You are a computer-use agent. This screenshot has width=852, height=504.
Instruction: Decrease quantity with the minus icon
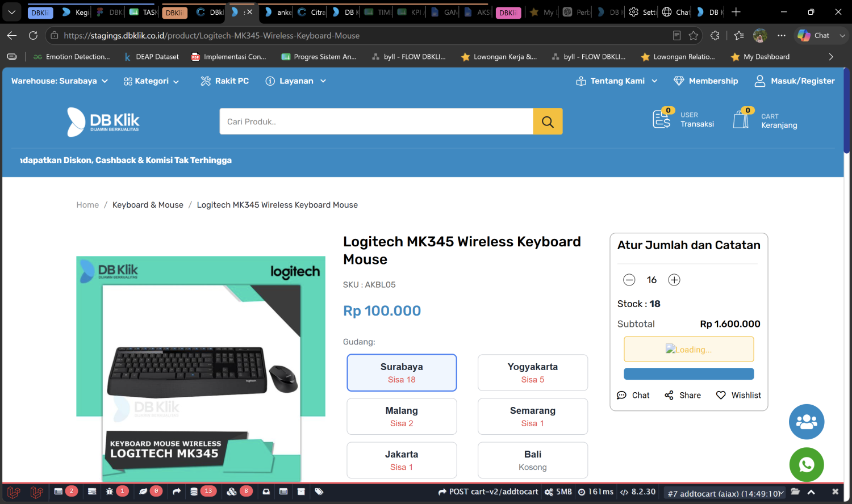pyautogui.click(x=629, y=280)
